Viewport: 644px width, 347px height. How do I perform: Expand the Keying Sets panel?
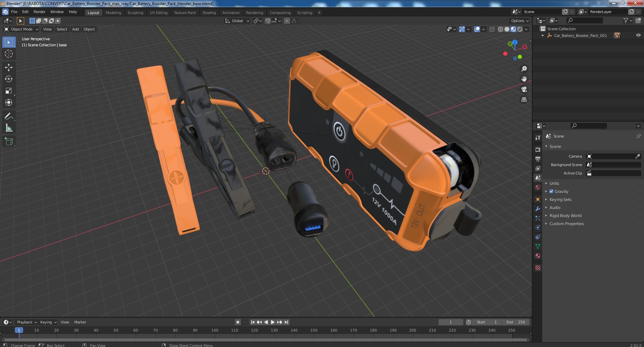point(560,199)
